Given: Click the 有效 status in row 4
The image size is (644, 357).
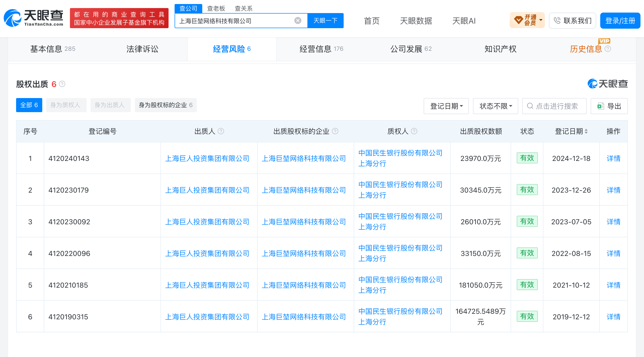Looking at the screenshot, I should click(x=527, y=253).
